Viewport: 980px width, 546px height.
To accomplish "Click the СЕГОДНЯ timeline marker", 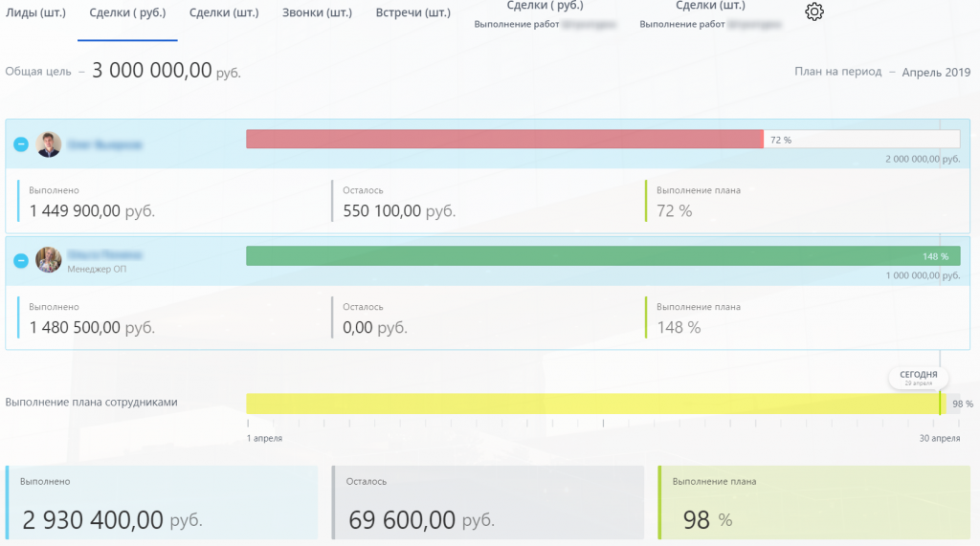I will pyautogui.click(x=918, y=378).
